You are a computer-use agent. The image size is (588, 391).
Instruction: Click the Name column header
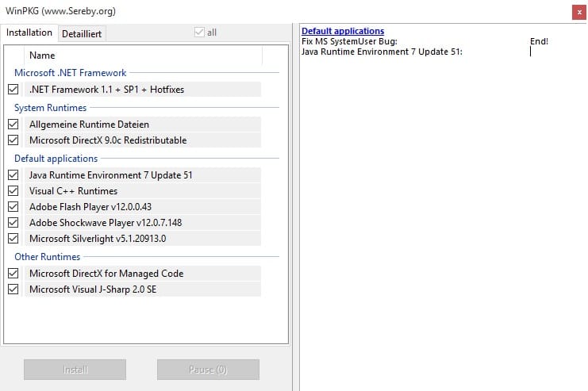point(144,56)
